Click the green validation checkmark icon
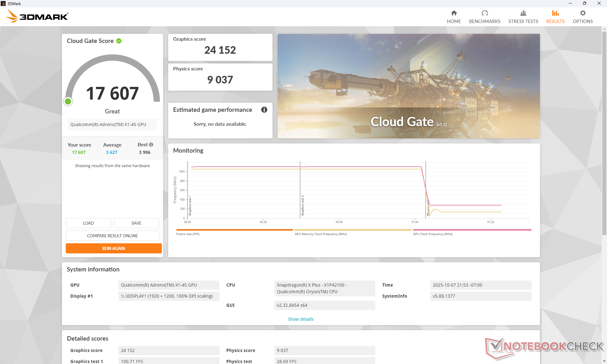The height and width of the screenshot is (364, 607). (x=119, y=41)
